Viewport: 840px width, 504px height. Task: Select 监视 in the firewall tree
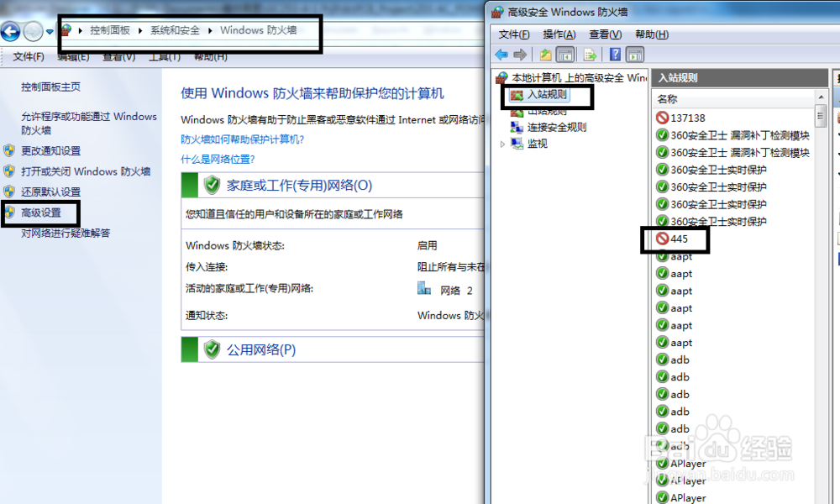538,144
